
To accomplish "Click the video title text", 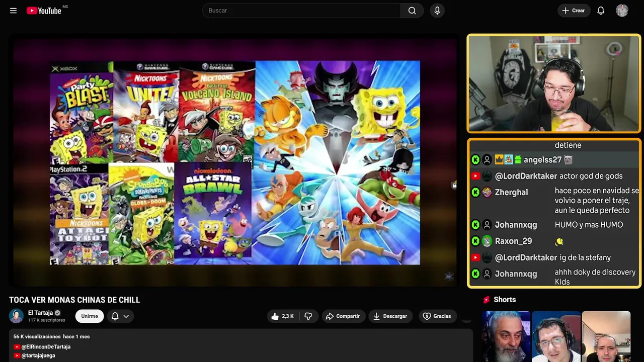I will (x=74, y=300).
